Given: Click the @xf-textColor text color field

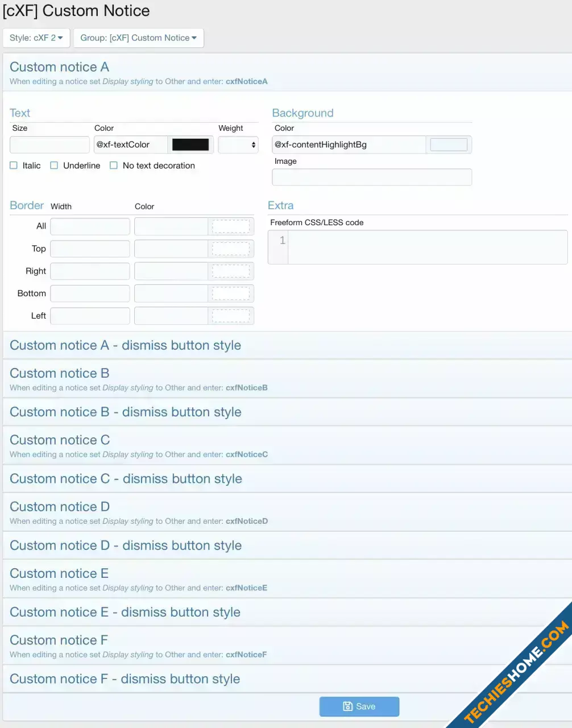Looking at the screenshot, I should pos(130,144).
